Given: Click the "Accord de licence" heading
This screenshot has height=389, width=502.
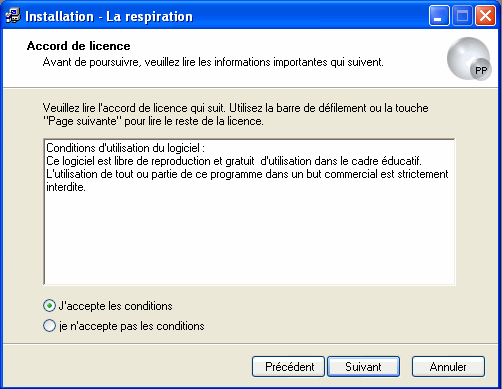Looking at the screenshot, I should 79,46.
